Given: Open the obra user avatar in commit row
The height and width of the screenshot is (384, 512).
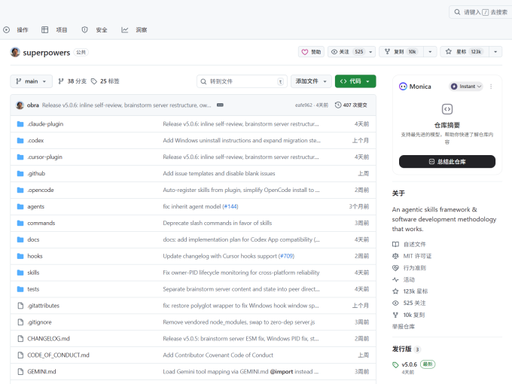Looking at the screenshot, I should (20, 105).
